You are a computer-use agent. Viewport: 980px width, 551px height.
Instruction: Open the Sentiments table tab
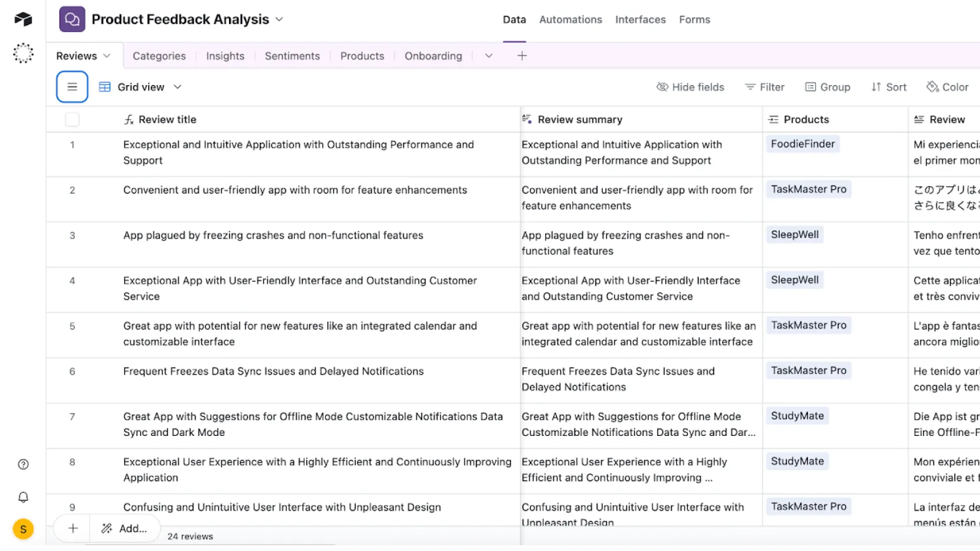point(292,56)
